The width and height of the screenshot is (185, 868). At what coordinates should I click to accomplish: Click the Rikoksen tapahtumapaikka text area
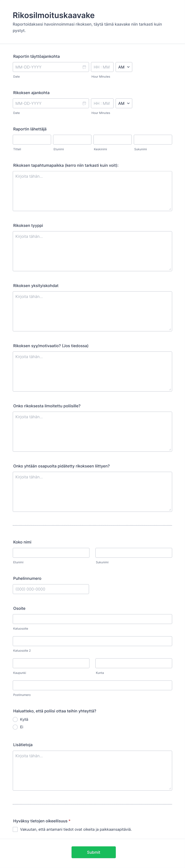pyautogui.click(x=92, y=191)
